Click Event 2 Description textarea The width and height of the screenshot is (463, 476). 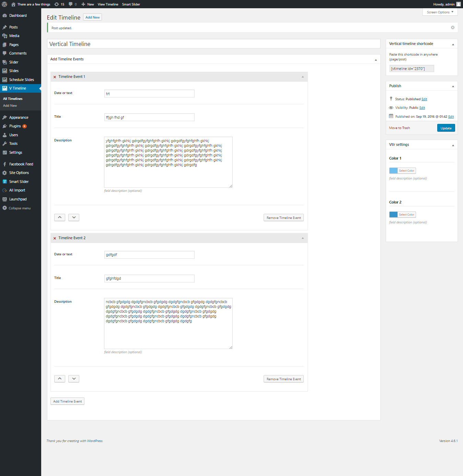pyautogui.click(x=168, y=323)
